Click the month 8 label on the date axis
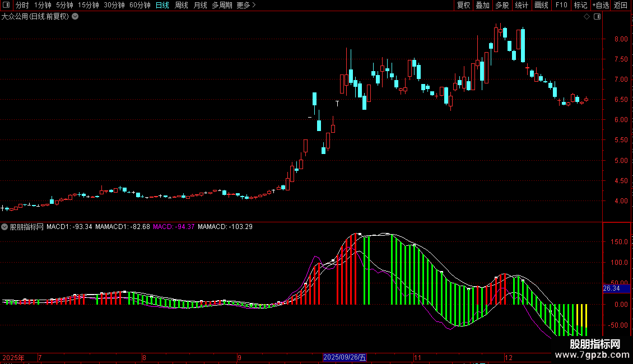The height and width of the screenshot is (364, 633). coord(144,357)
